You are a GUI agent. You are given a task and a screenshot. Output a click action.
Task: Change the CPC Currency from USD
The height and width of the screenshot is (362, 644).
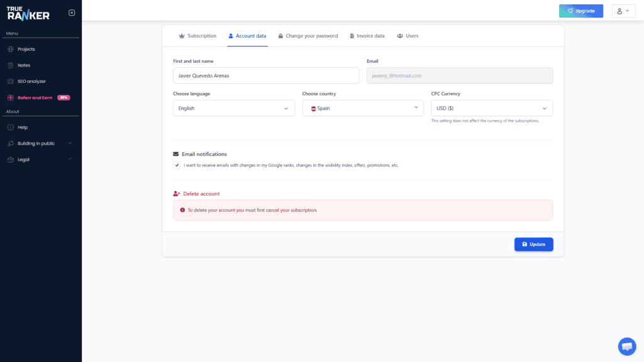[492, 107]
